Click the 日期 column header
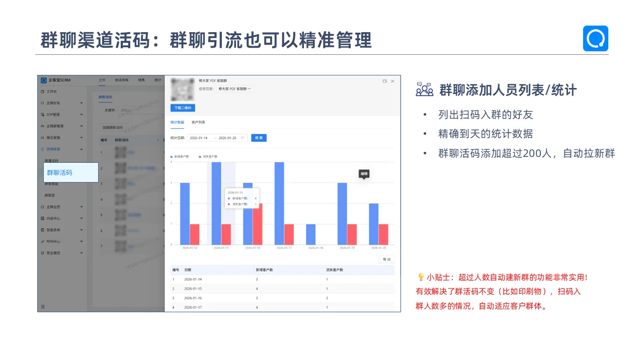The height and width of the screenshot is (362, 644). tap(188, 270)
